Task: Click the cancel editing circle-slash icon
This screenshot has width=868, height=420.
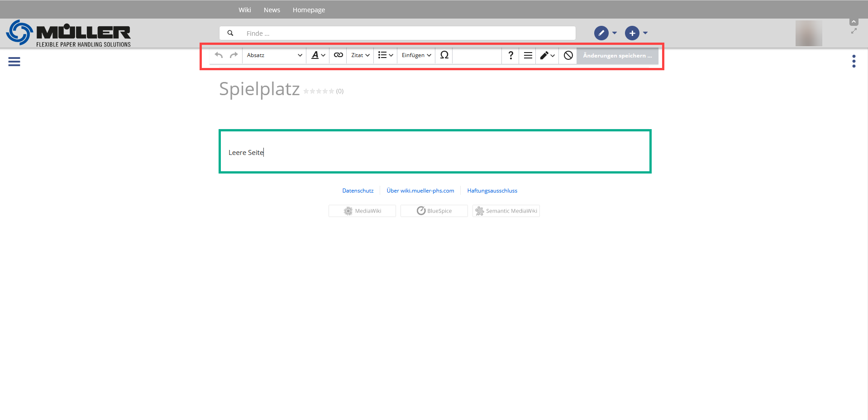Action: pyautogui.click(x=568, y=55)
